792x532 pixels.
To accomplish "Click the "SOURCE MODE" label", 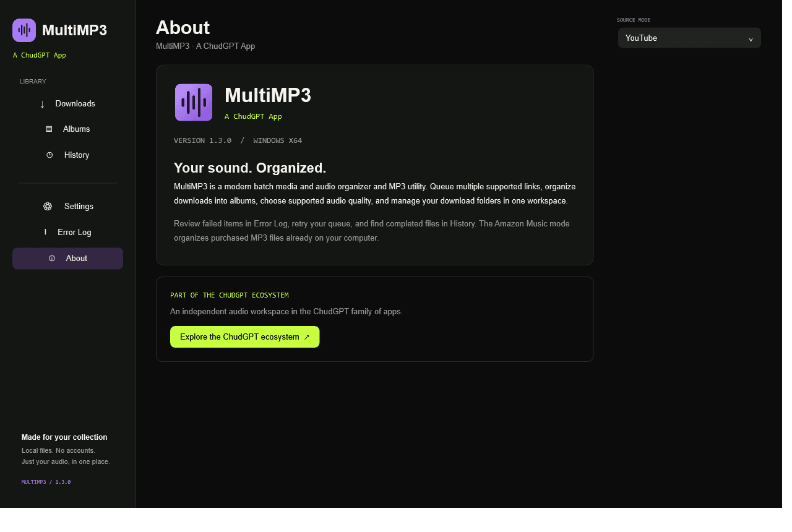I will [634, 20].
